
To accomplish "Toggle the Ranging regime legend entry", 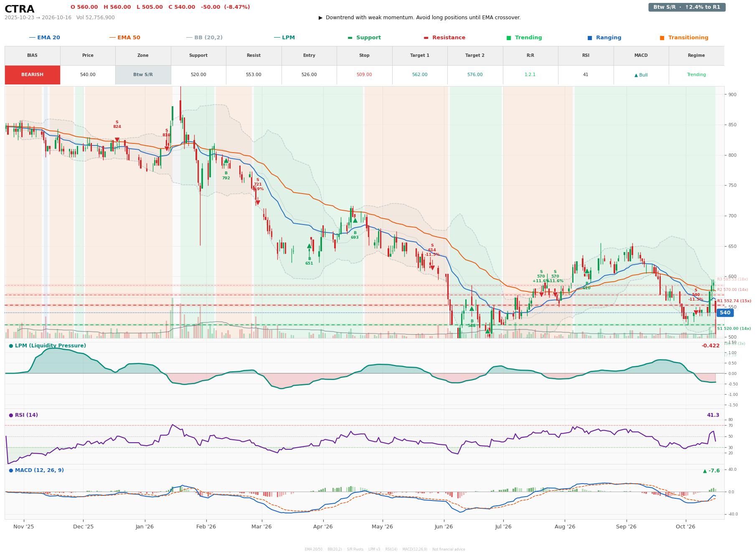I will (604, 38).
